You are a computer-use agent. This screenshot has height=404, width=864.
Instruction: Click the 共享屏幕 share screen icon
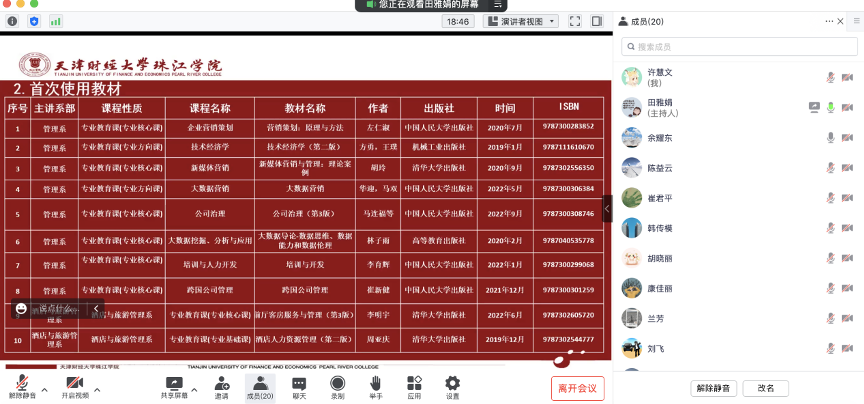click(x=174, y=383)
